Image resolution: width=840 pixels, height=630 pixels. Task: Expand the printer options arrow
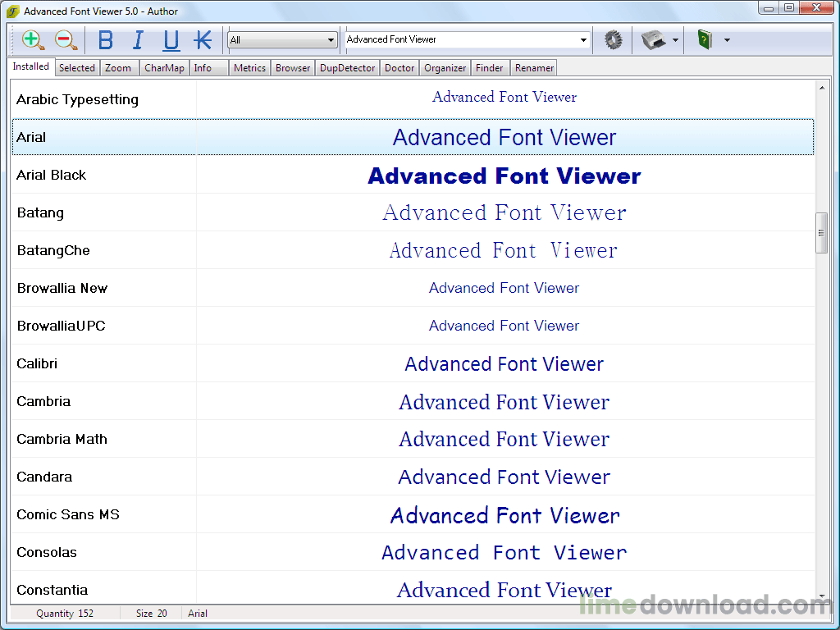point(675,40)
